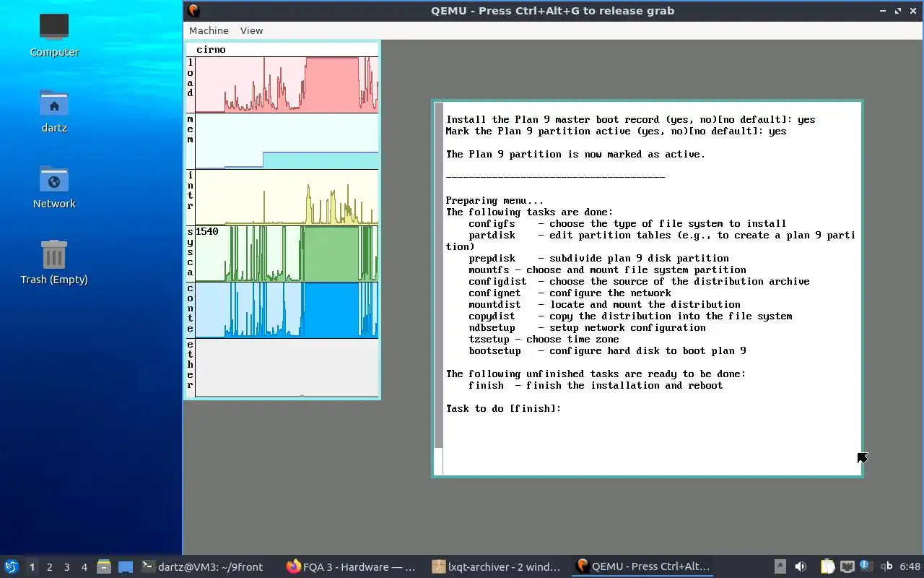Switch to the lxqt-archiver taskbar group

tap(496, 567)
